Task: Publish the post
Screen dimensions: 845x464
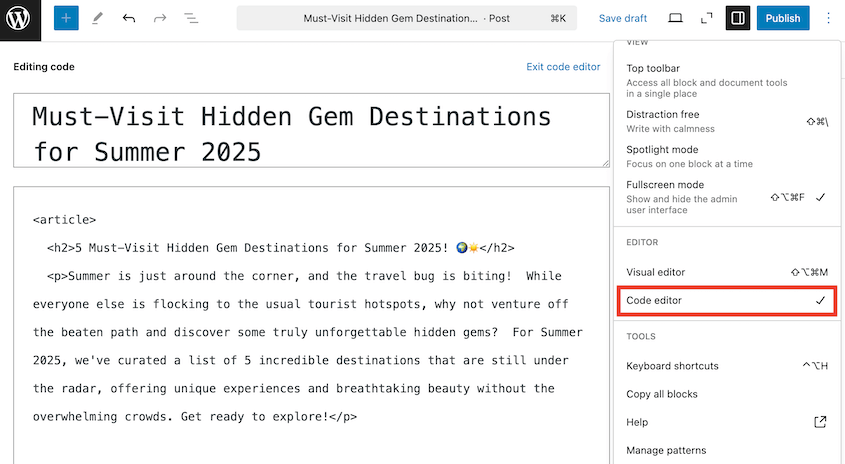Action: [x=782, y=18]
